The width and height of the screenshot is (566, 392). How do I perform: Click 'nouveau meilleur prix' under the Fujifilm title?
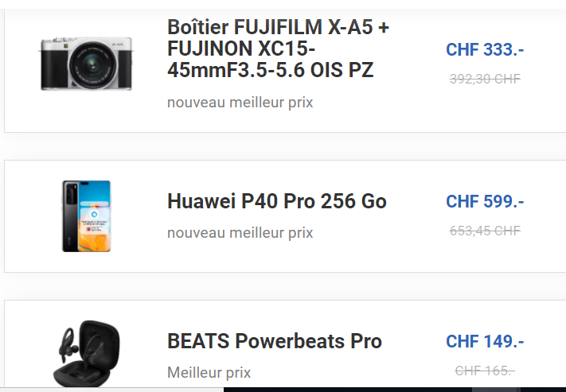click(240, 103)
